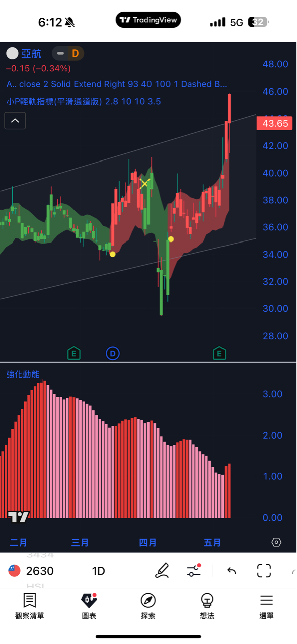Tap the TradingView logo on chart

tap(19, 517)
